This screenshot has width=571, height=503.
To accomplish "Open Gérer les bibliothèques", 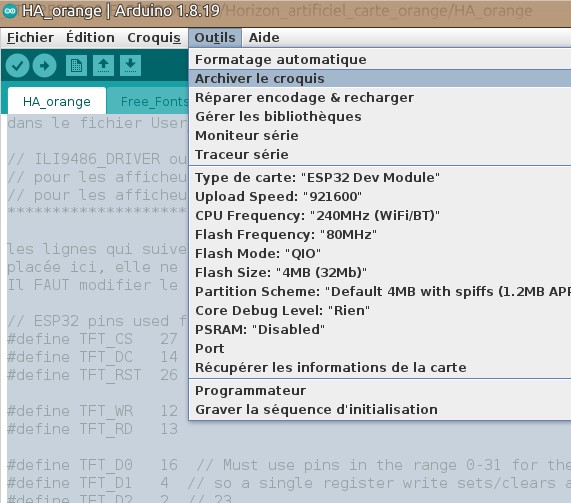I will point(380,117).
